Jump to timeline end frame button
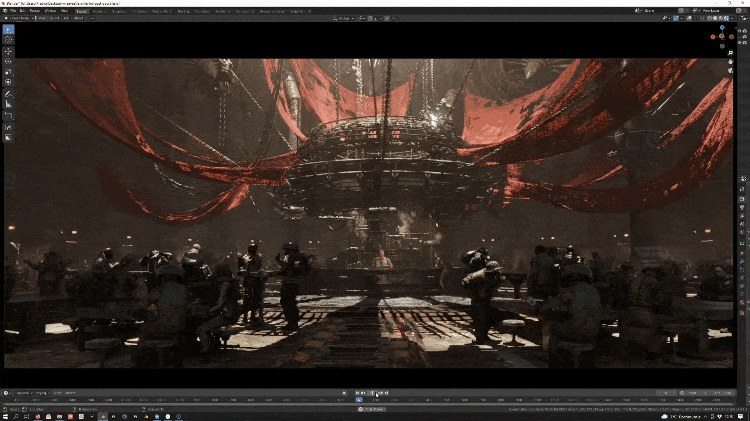The width and height of the screenshot is (750, 421). (x=386, y=393)
